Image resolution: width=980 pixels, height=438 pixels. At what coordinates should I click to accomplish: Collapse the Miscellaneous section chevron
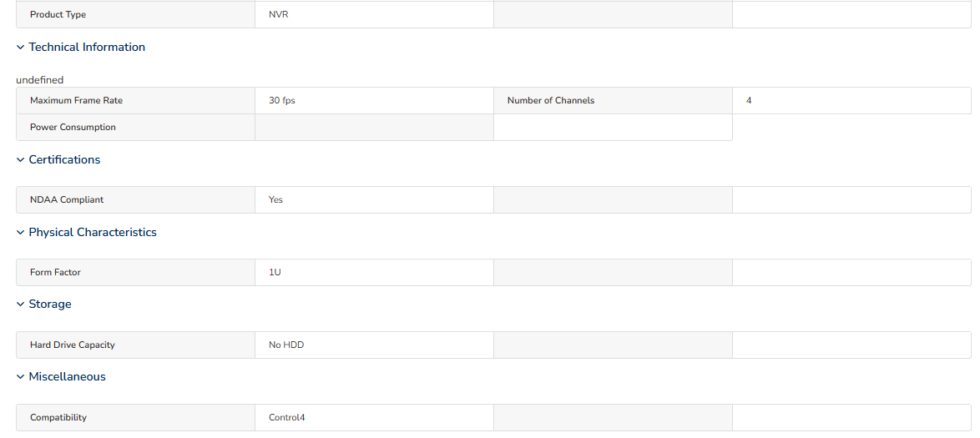(21, 377)
